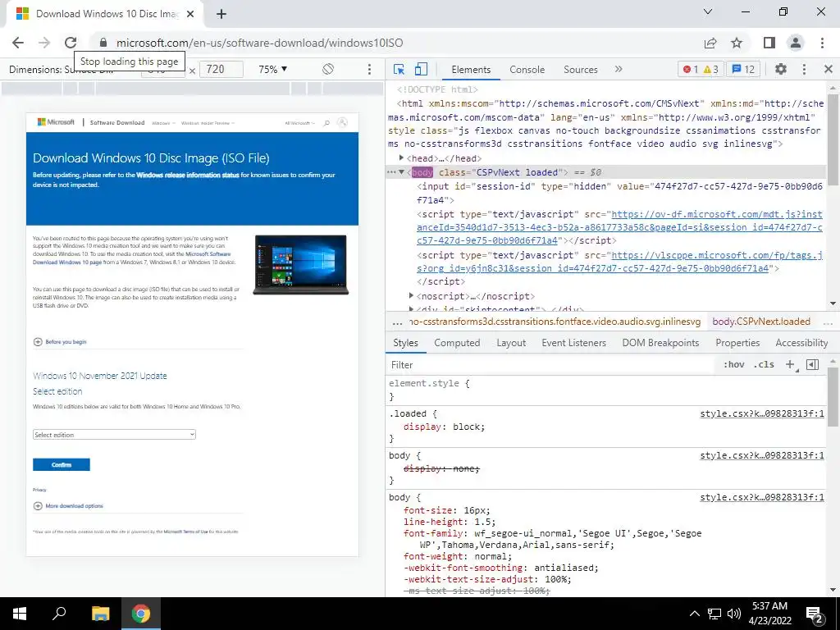Toggle the device toolbar icon

coord(421,69)
